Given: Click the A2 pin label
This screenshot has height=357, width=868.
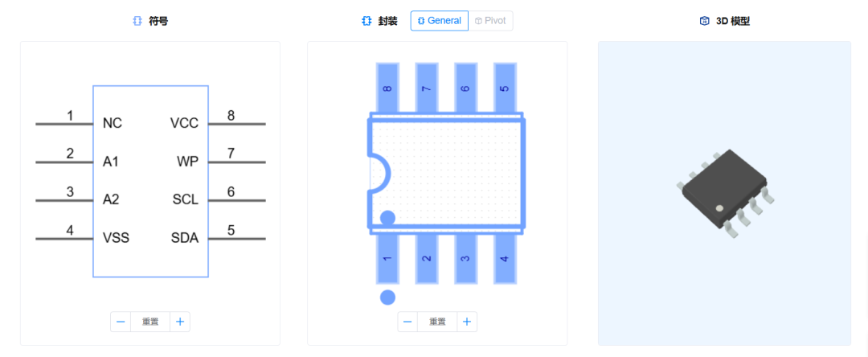Looking at the screenshot, I should 111,200.
